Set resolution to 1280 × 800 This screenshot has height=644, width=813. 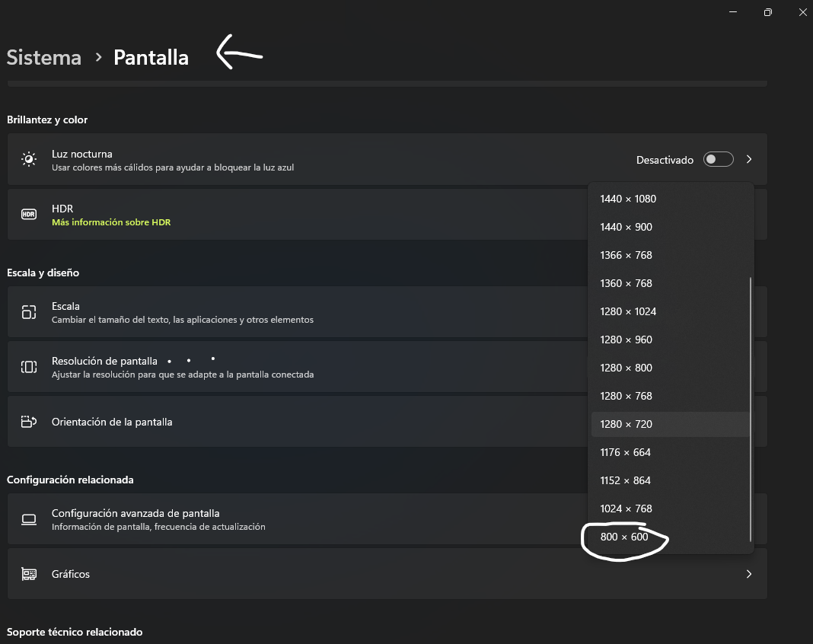[x=669, y=368]
